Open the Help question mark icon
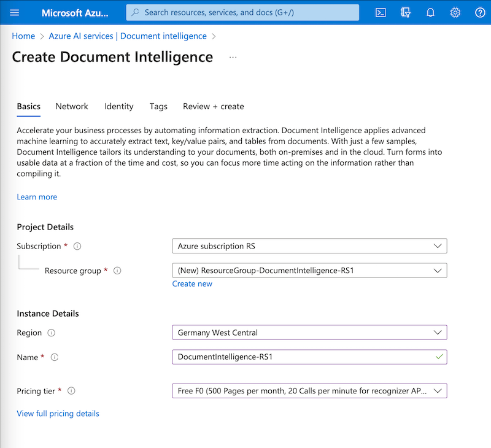The width and height of the screenshot is (491, 448). point(480,12)
